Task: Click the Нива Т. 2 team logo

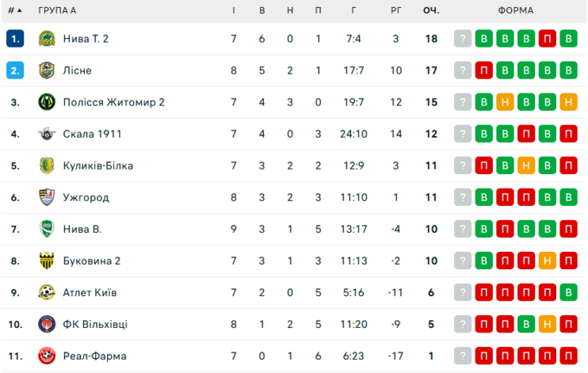Action: [x=47, y=39]
